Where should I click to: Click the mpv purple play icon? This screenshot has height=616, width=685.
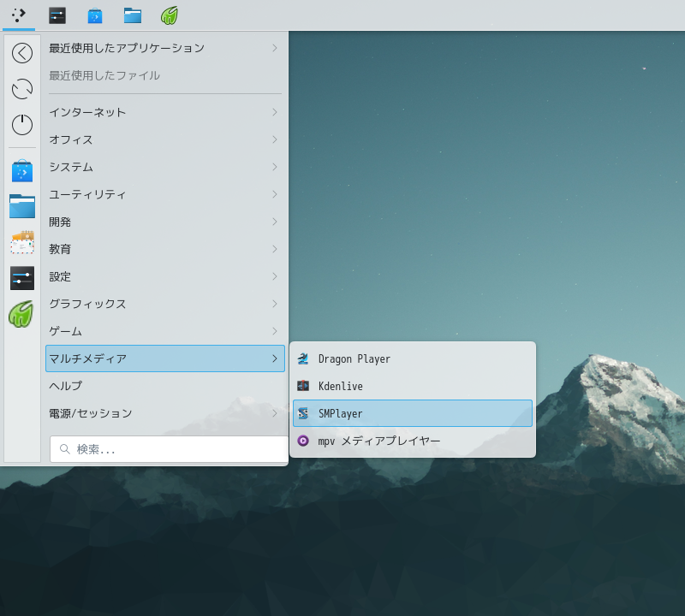[x=303, y=441]
